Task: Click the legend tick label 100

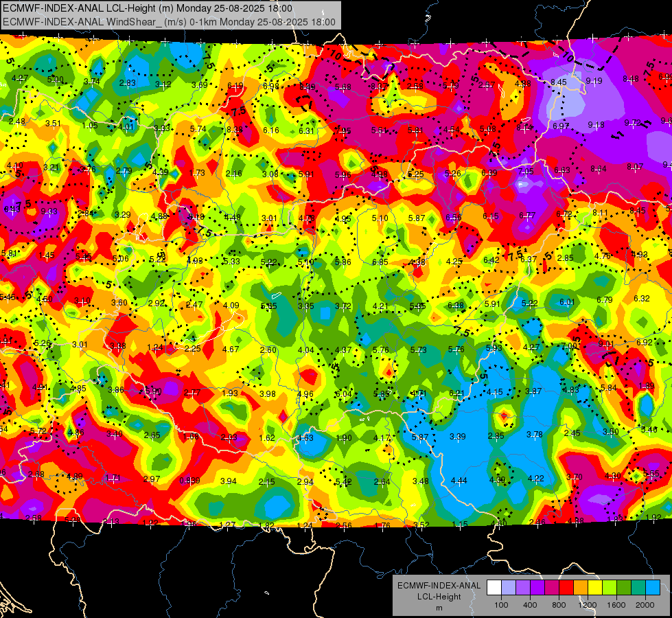Action: (x=502, y=605)
